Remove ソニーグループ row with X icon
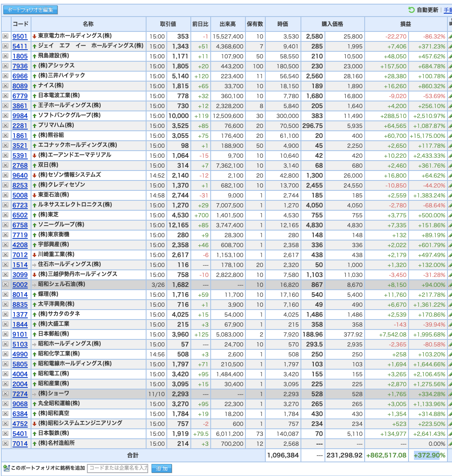452x476 pixels. [x=5, y=225]
